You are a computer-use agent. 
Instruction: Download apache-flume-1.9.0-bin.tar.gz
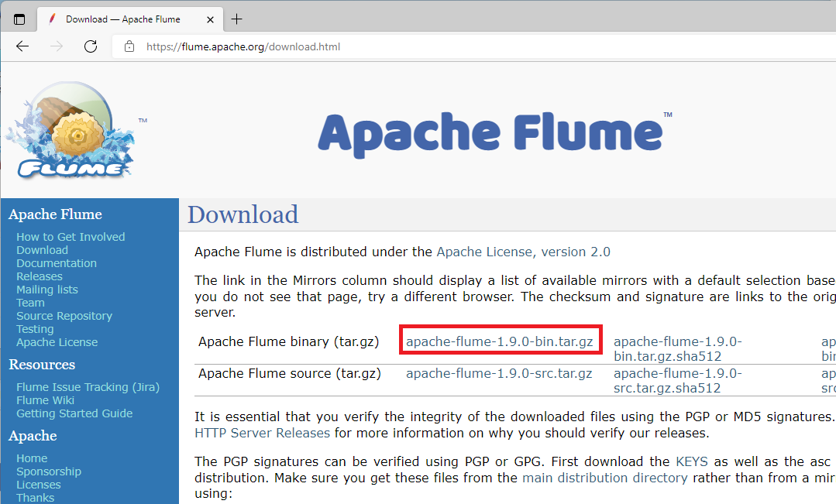[500, 341]
